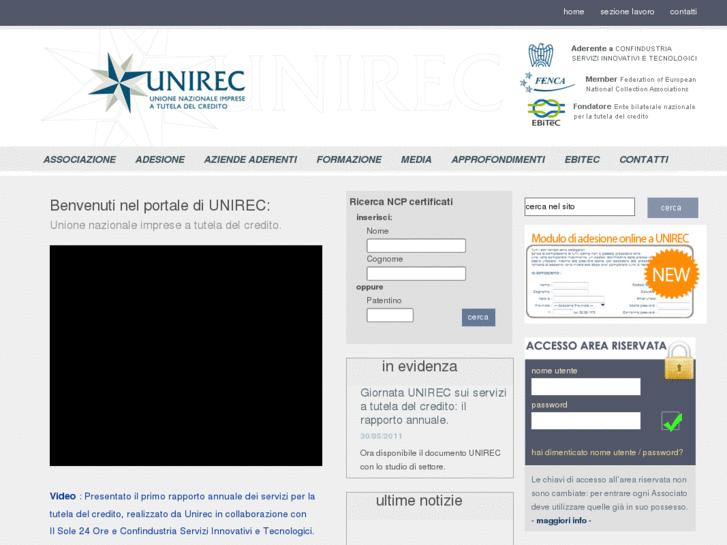This screenshot has width=727, height=545.
Task: Click Benvenuti nel portale di UNIREC heading
Action: [x=160, y=205]
